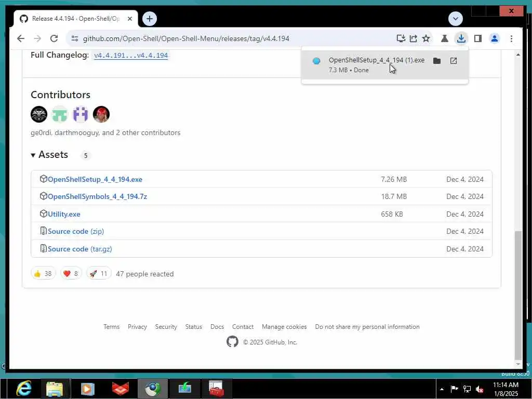Close the Chrome browser window

[511, 11]
